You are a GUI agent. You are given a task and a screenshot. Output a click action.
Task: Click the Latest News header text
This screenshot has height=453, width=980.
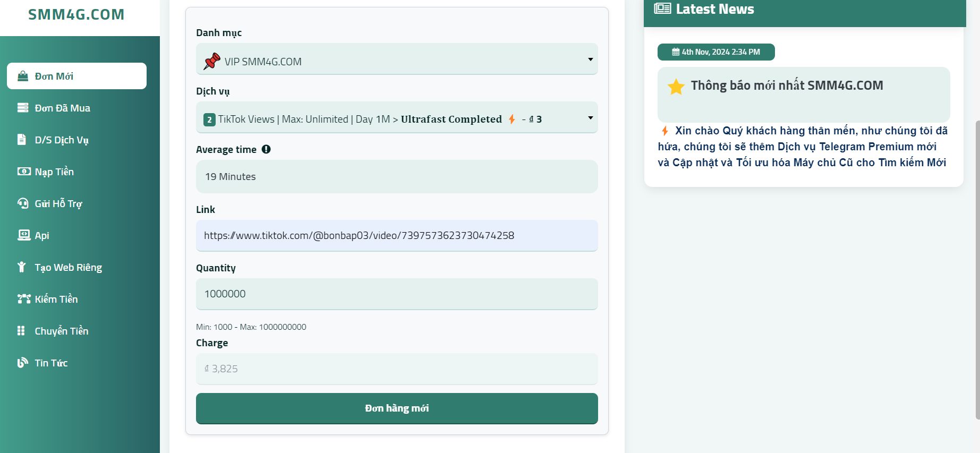tap(715, 9)
